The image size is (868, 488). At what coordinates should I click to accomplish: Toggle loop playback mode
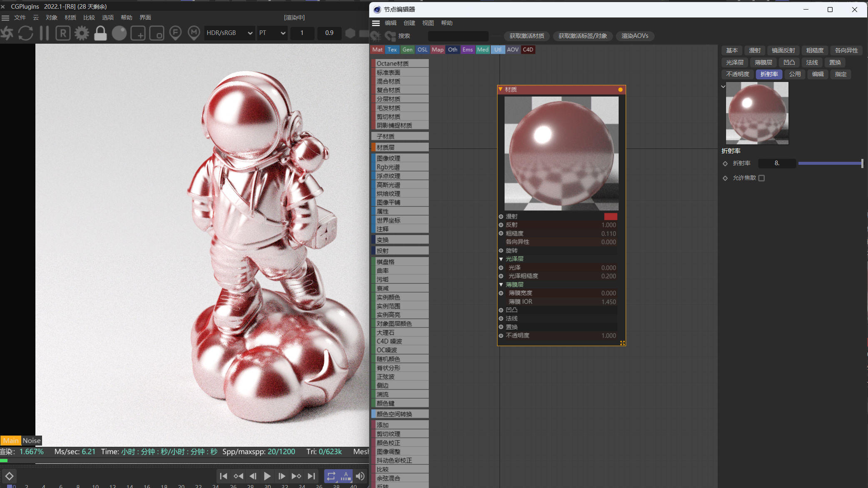pyautogui.click(x=331, y=476)
